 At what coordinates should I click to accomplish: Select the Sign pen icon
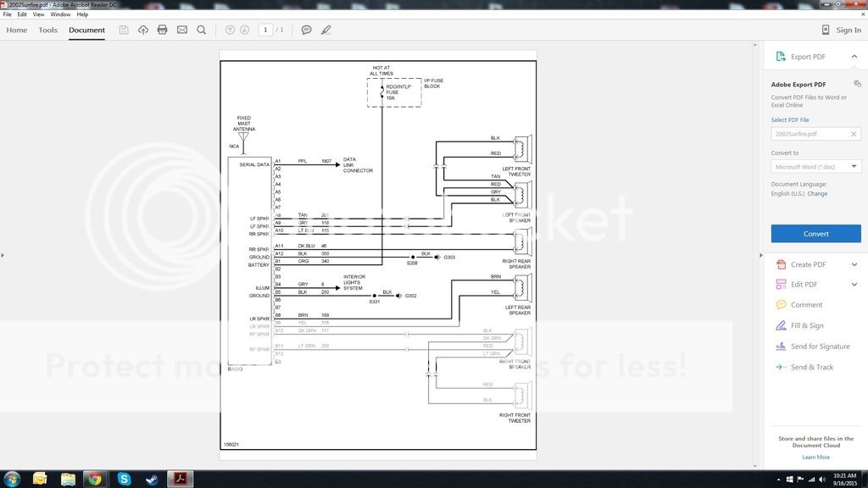(x=325, y=30)
